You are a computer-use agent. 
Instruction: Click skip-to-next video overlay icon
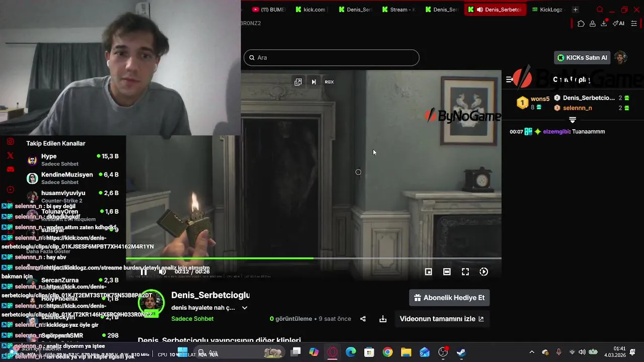pos(314,82)
